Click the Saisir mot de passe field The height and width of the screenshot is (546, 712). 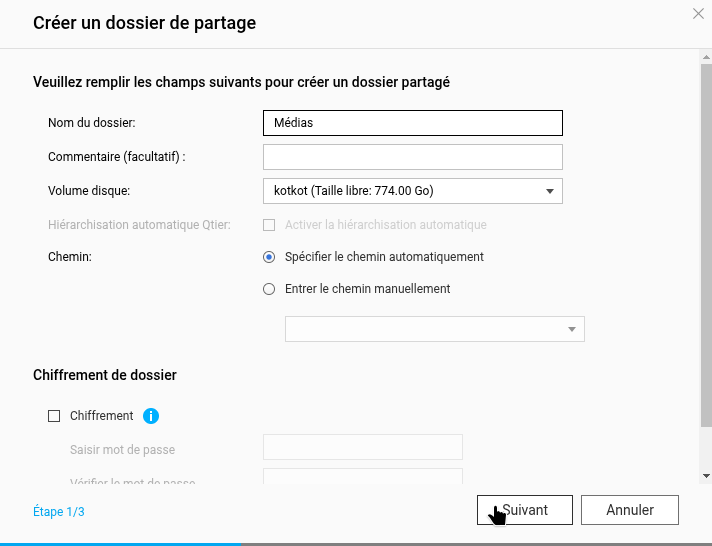[x=363, y=447]
